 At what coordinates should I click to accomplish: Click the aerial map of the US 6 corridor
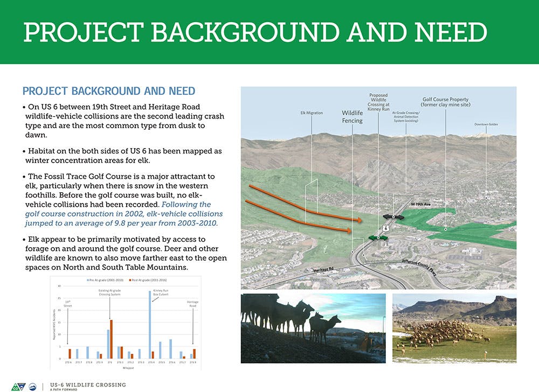click(378, 188)
